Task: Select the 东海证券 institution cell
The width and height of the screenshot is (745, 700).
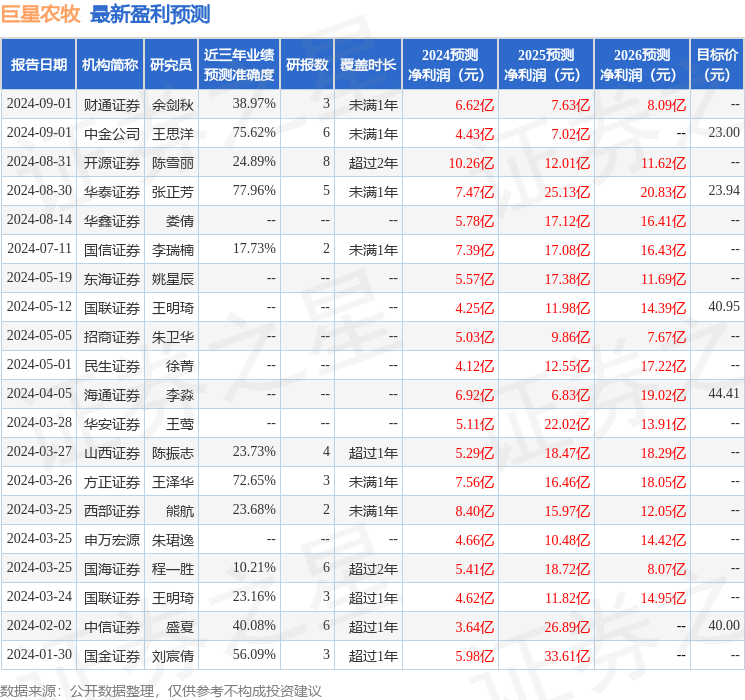Action: point(112,279)
